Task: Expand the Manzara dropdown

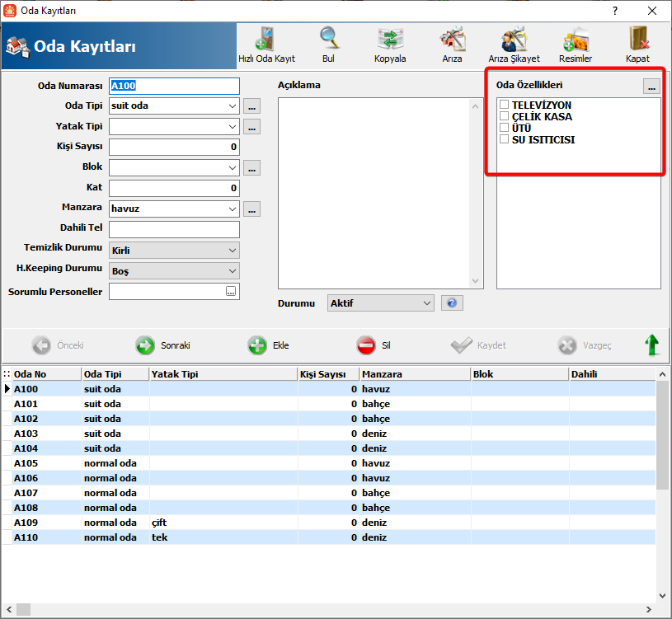Action: 233,209
